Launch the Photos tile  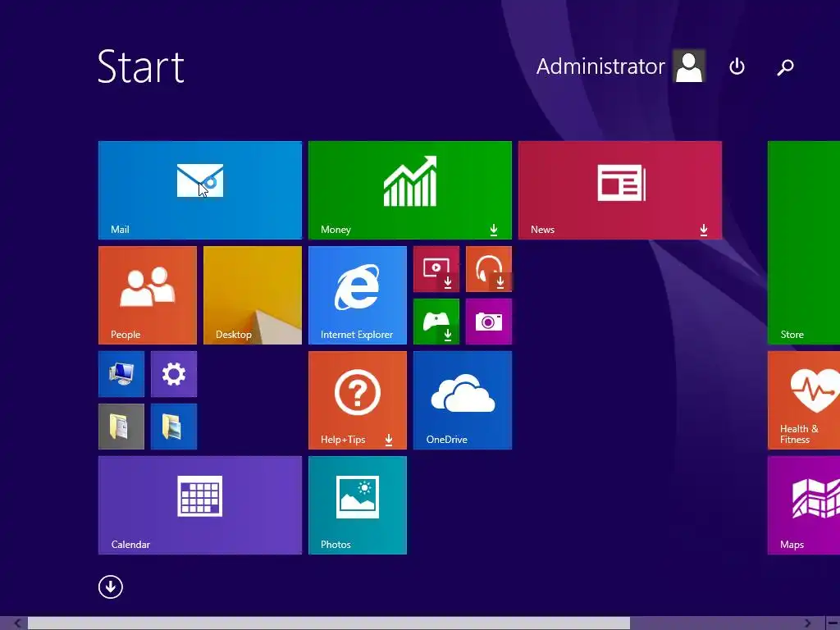tap(358, 505)
